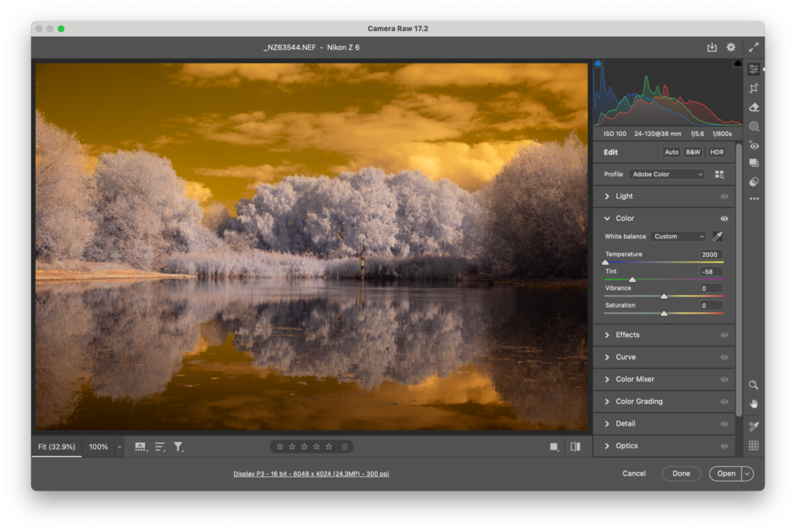Select the Crop tool in right toolbar
Viewport: 796px width, 532px height.
tap(753, 89)
